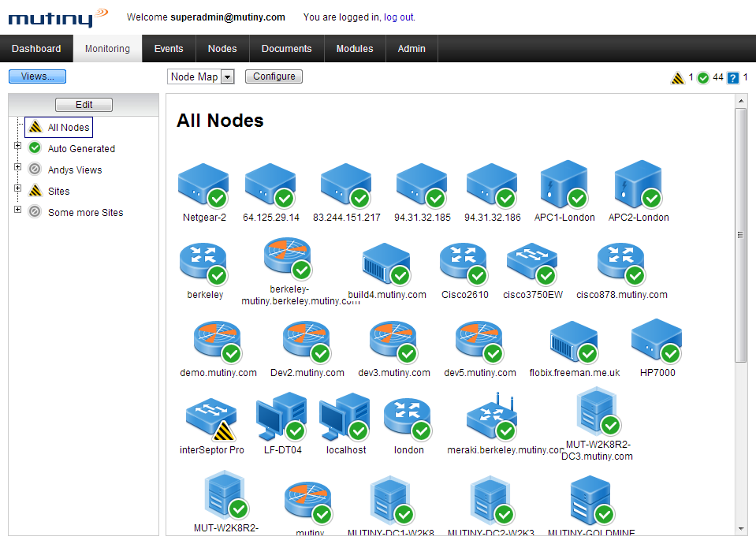Expand the Some more Sites tree node
The image size is (756, 544).
coord(18,209)
